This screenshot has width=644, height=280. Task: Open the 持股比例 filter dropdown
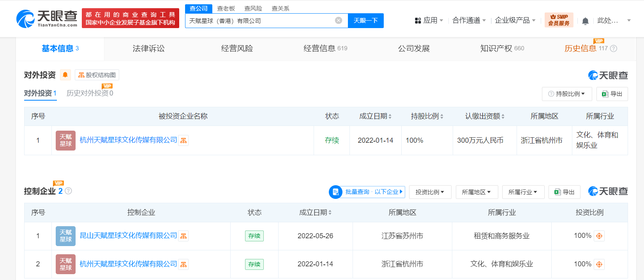(567, 94)
